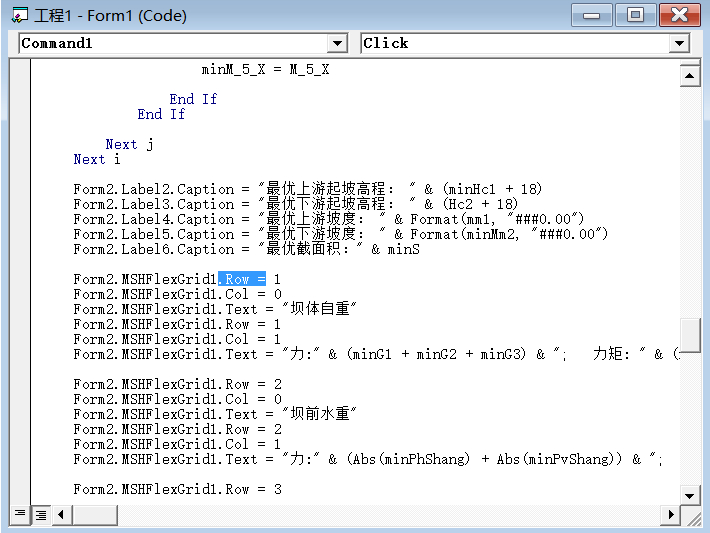Switch to Full Module View icon
Screen dimensions: 710x533
[41, 515]
